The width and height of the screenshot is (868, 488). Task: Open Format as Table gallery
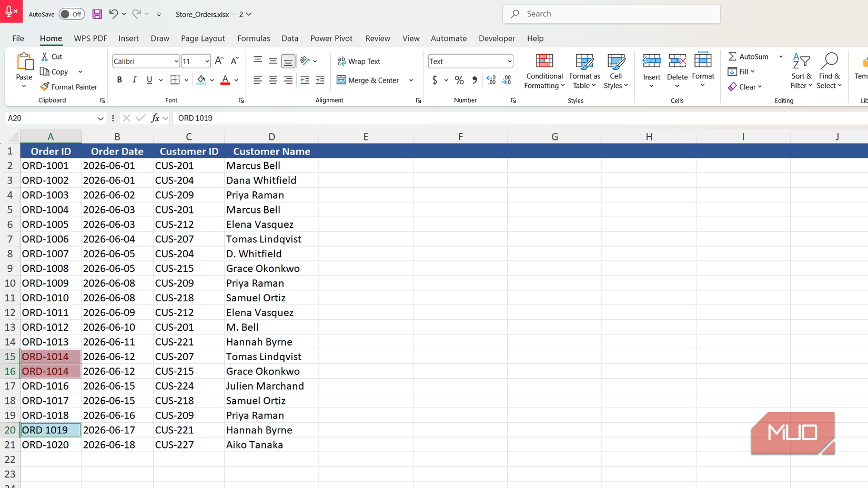(x=584, y=72)
